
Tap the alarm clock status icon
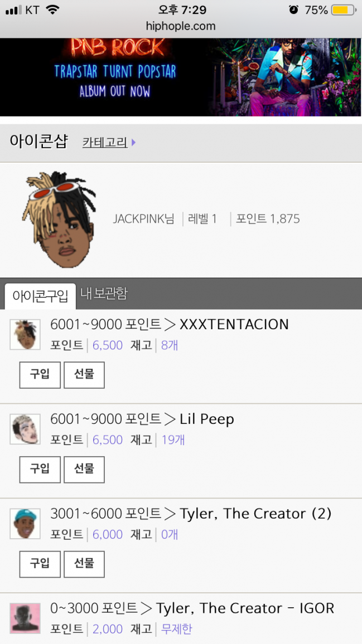click(294, 9)
